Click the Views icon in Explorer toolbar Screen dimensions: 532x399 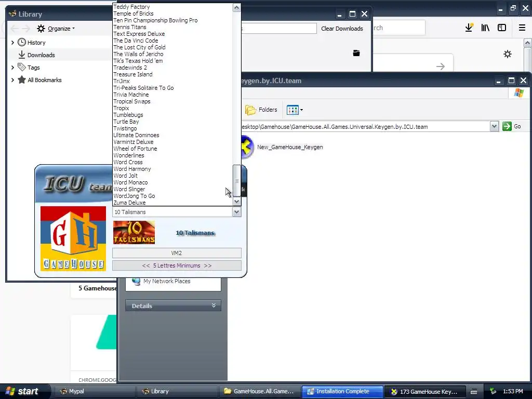[x=292, y=110]
